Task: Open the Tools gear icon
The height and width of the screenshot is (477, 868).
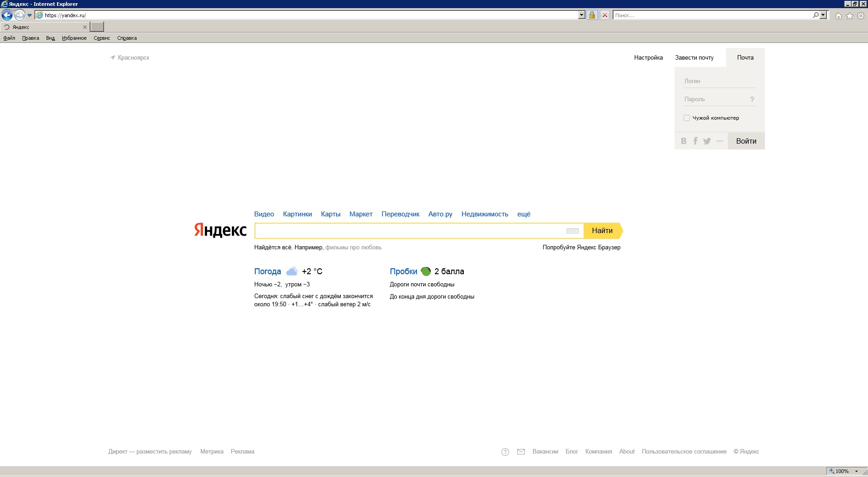Action: click(x=861, y=16)
